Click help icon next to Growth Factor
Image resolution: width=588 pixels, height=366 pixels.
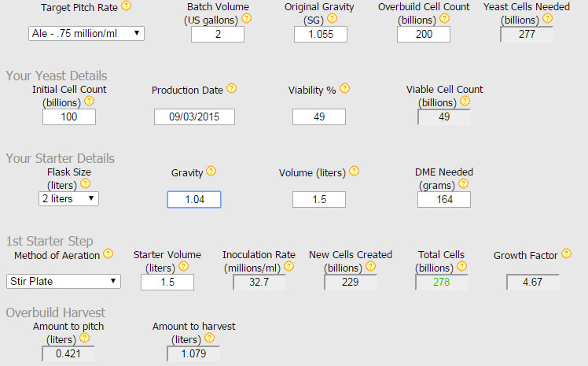[567, 254]
